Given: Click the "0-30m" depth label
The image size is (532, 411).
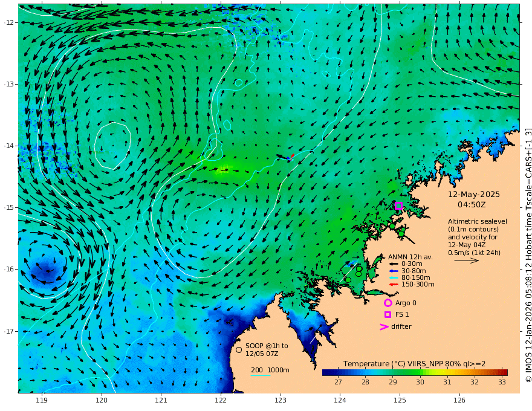Looking at the screenshot, I should tap(412, 264).
